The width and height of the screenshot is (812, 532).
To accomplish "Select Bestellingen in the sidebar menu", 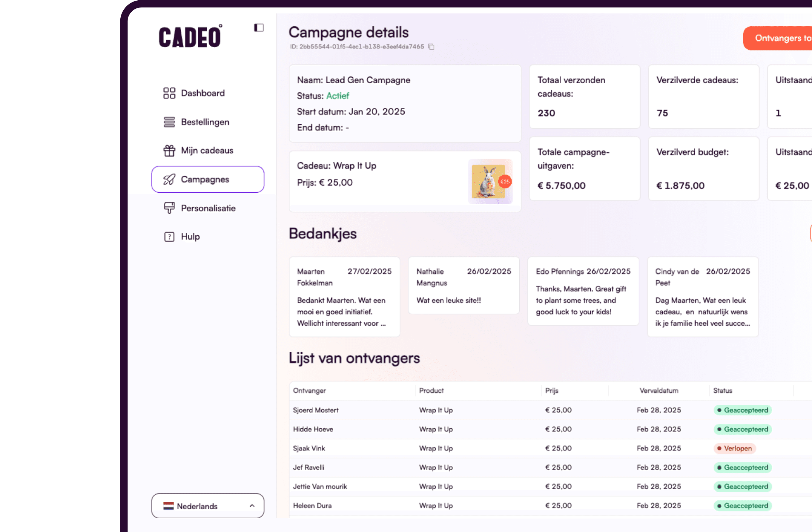I will click(x=205, y=122).
